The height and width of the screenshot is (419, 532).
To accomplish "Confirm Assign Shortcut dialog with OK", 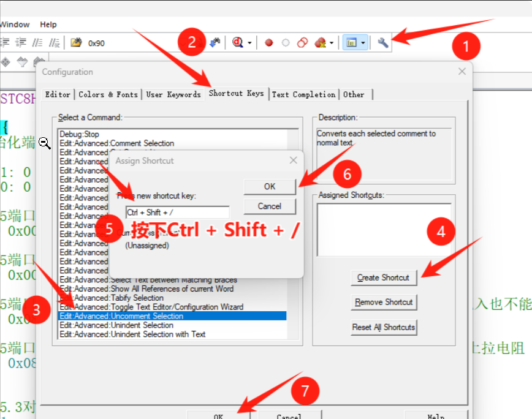I will tap(270, 187).
